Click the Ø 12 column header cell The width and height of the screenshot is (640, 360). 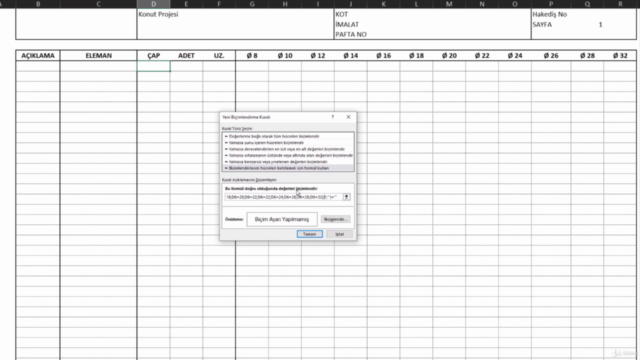(x=318, y=56)
